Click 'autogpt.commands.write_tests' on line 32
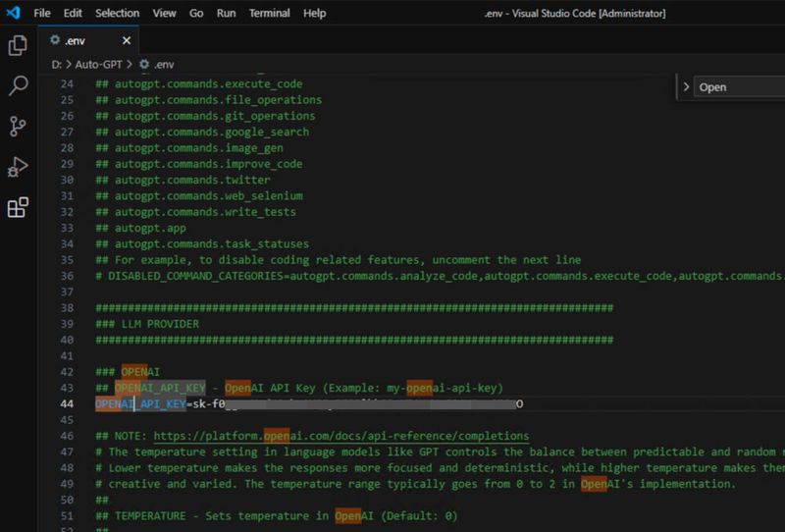The image size is (785, 532). click(x=205, y=211)
